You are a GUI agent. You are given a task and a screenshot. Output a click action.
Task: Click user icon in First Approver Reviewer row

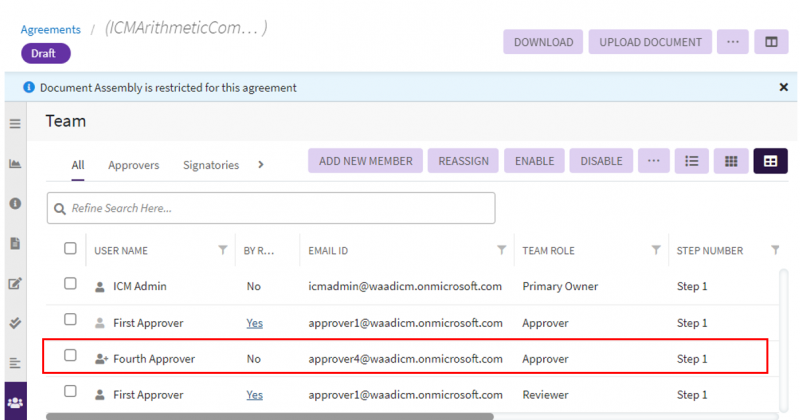(x=100, y=395)
